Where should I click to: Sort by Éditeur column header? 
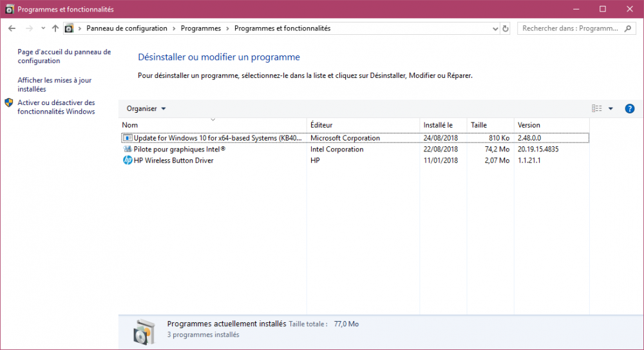tap(363, 125)
